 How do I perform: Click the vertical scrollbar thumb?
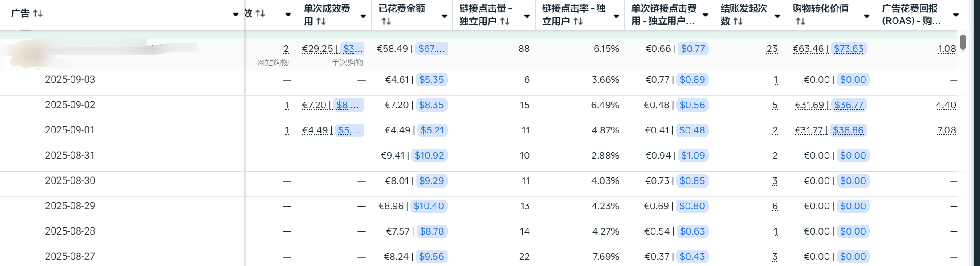pyautogui.click(x=963, y=42)
